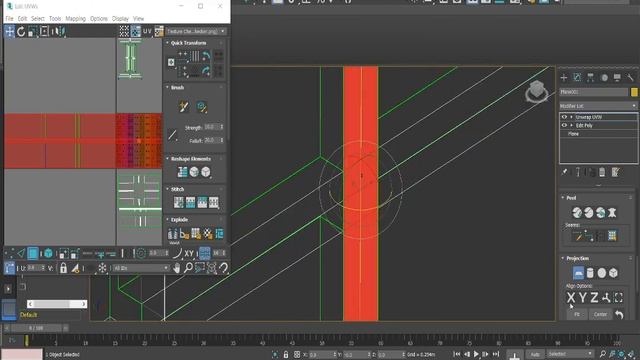
Task: Collapse the Peel rollout
Action: click(571, 198)
